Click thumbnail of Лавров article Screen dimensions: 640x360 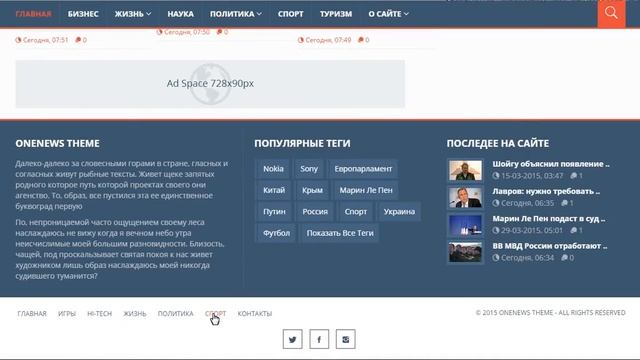(465, 198)
